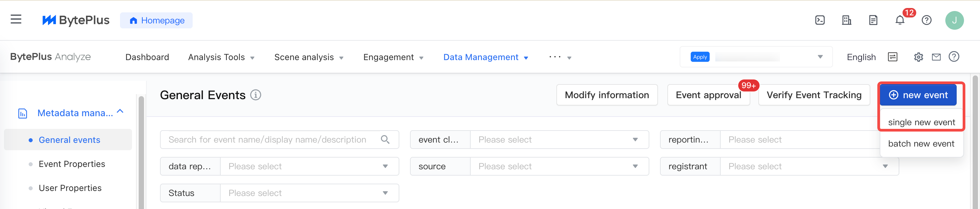Open Event approval

pos(708,95)
